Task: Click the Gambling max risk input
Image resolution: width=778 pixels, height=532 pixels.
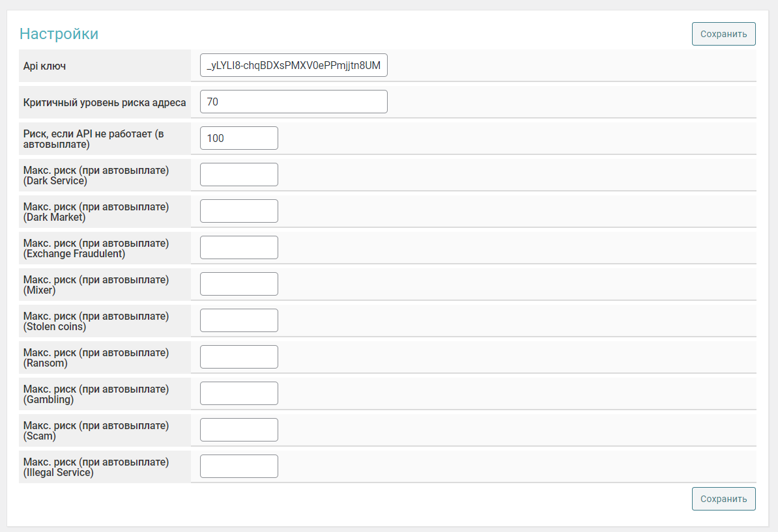Action: (238, 393)
